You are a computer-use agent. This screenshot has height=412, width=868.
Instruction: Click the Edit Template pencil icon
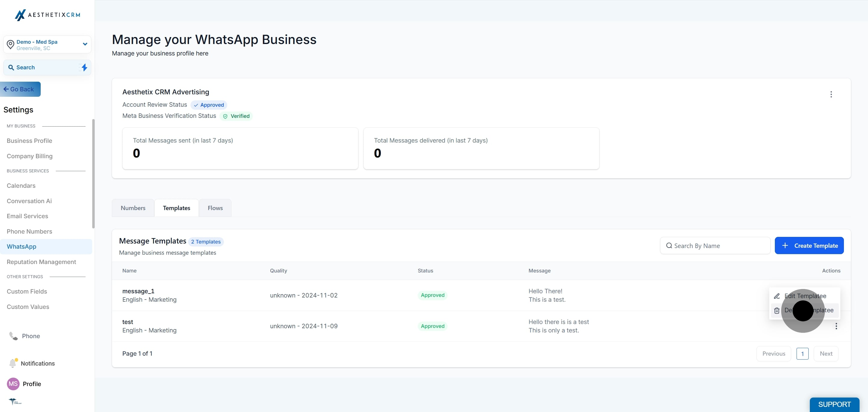coord(777,296)
